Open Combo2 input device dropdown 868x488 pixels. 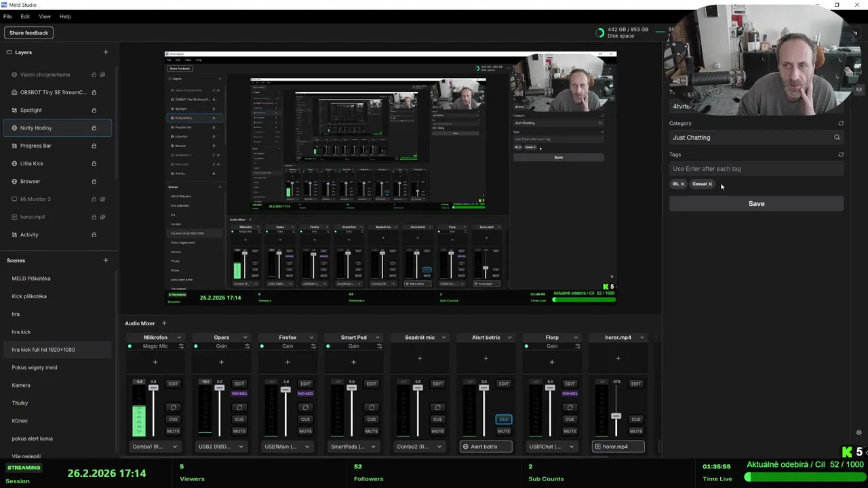(420, 447)
